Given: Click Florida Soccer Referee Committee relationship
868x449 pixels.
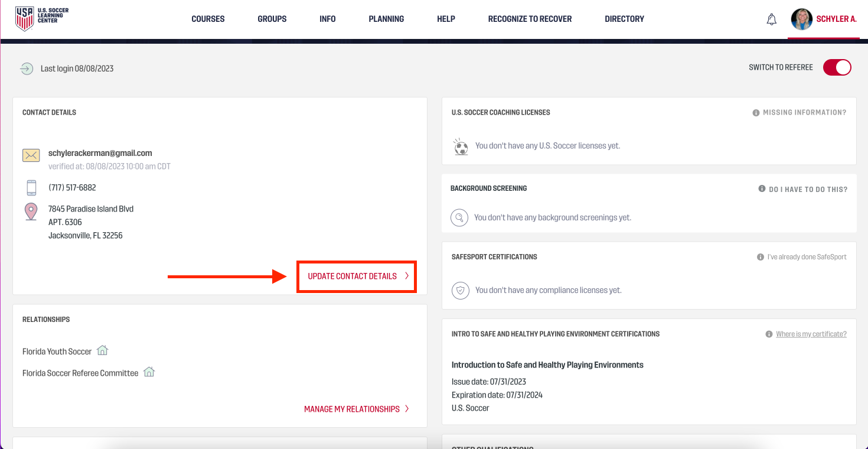Looking at the screenshot, I should point(80,373).
